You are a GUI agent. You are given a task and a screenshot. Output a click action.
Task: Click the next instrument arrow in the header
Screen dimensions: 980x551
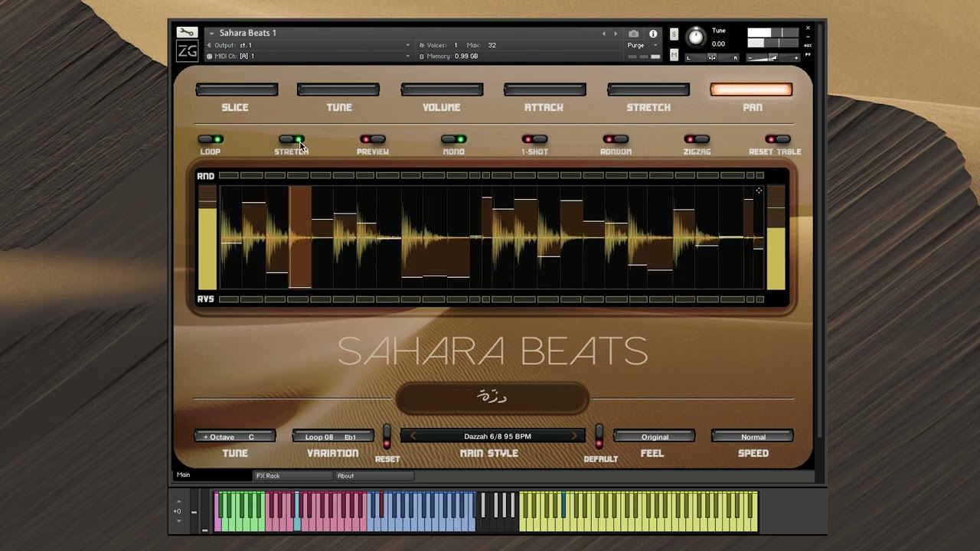pos(616,34)
